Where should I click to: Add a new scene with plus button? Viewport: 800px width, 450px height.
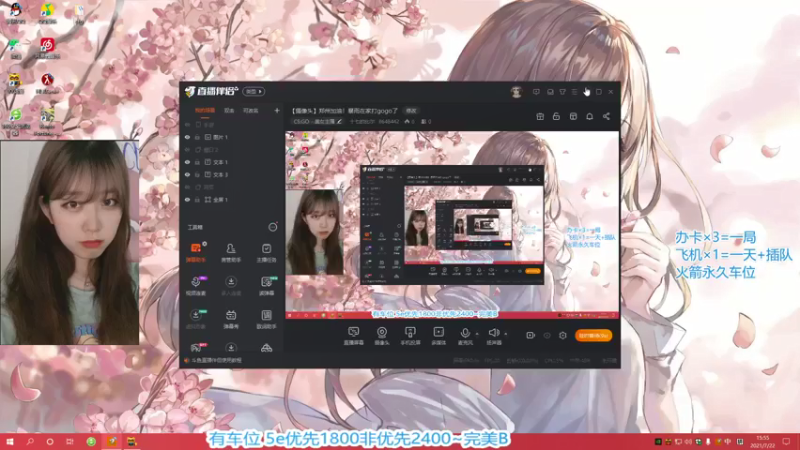point(277,110)
